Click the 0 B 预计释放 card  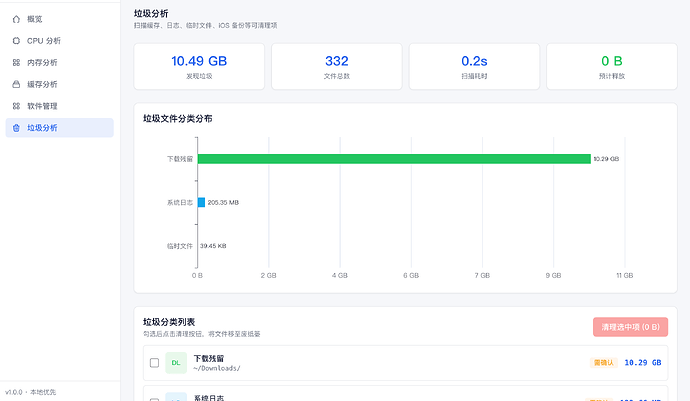pyautogui.click(x=612, y=66)
